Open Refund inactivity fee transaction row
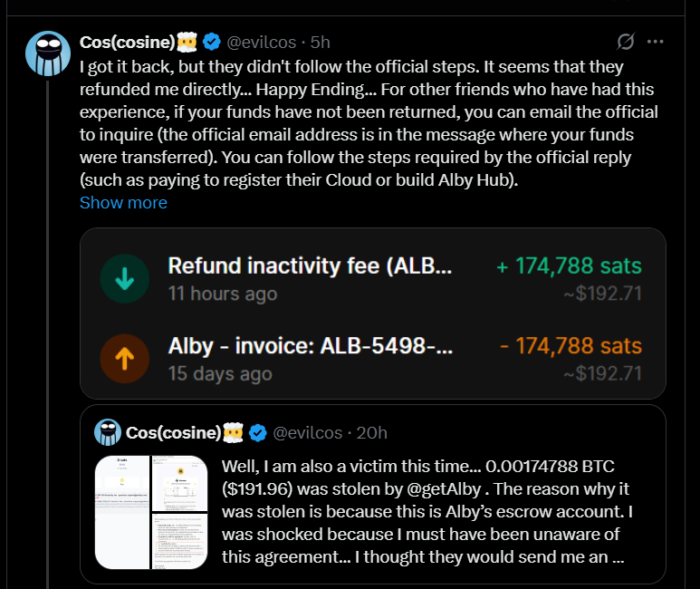Screen dimensions: 700x589 [373, 279]
